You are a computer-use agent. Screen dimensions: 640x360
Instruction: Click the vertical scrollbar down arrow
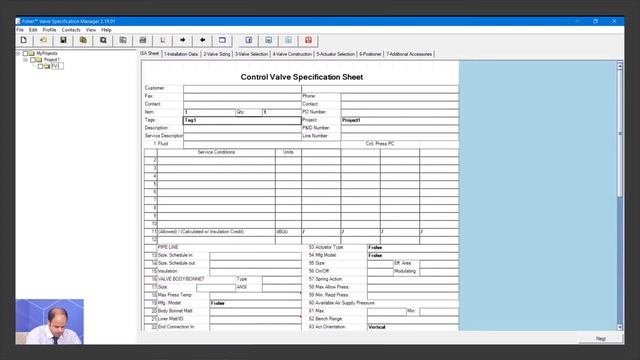point(620,327)
